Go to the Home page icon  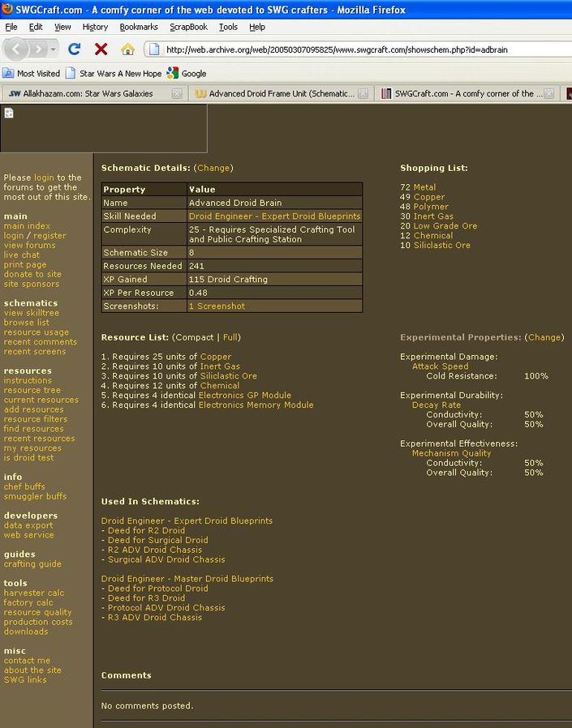pyautogui.click(x=127, y=49)
